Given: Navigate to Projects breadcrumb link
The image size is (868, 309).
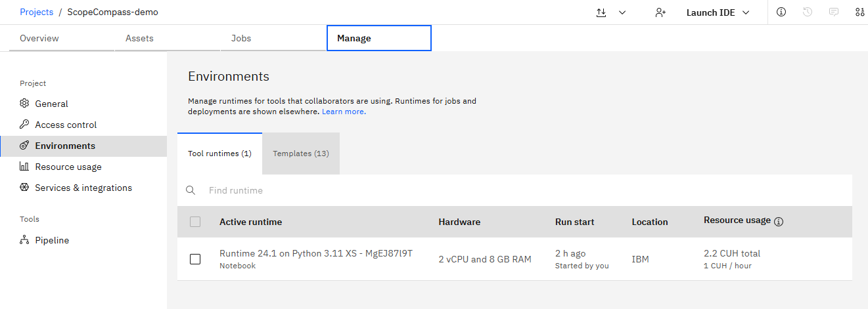Looking at the screenshot, I should click(x=36, y=12).
